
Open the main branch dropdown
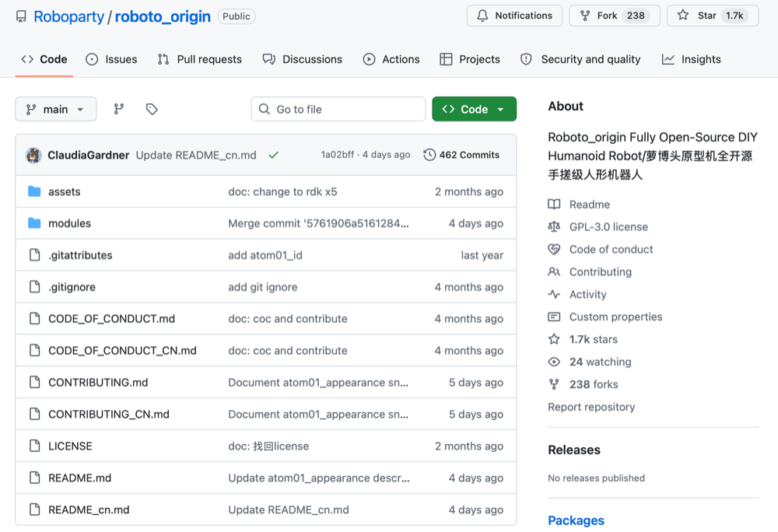pos(56,109)
